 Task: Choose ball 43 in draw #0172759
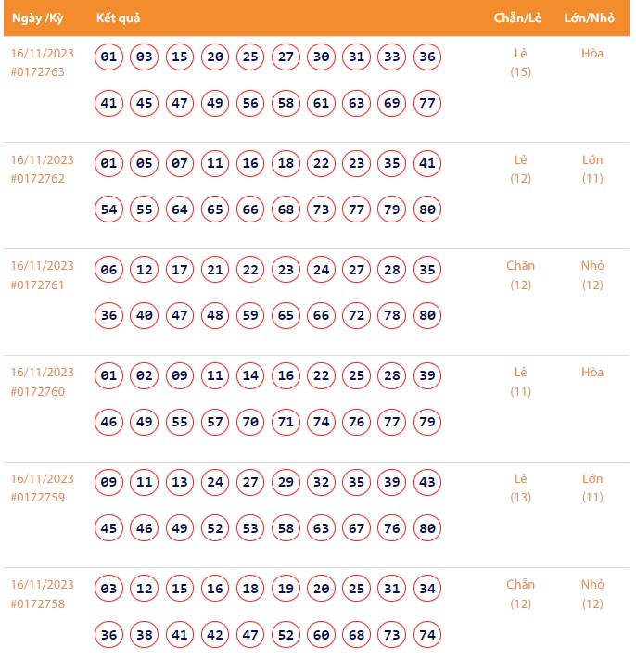coord(427,483)
